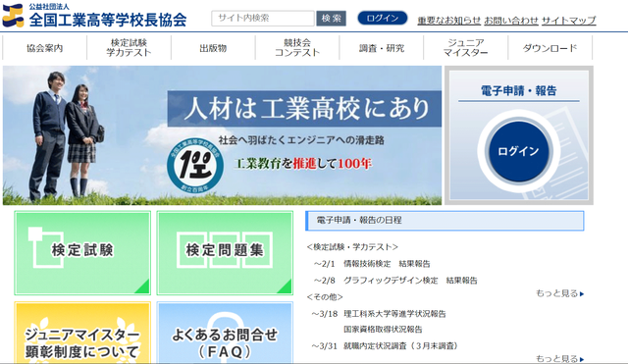
Task: Click the header ログイン pill button
Action: click(x=382, y=18)
